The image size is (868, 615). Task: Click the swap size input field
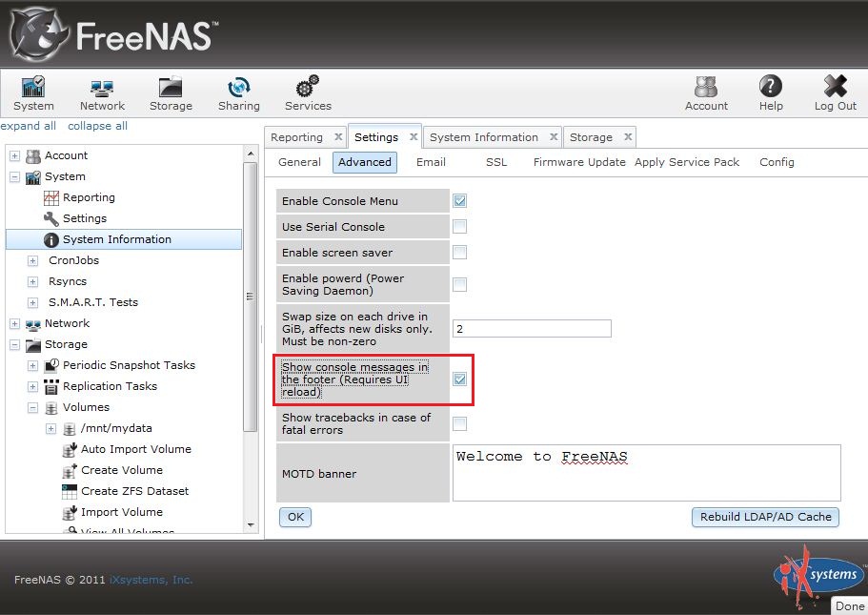coord(531,329)
